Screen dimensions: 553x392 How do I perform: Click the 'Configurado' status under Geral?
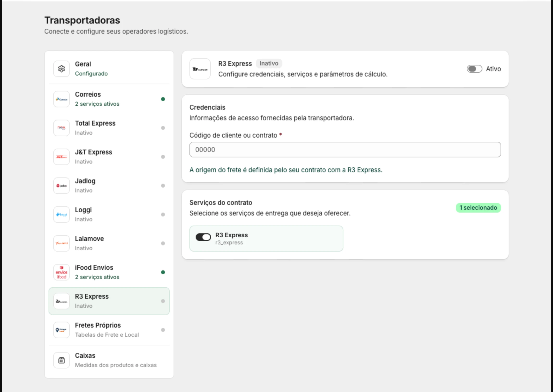pos(91,74)
